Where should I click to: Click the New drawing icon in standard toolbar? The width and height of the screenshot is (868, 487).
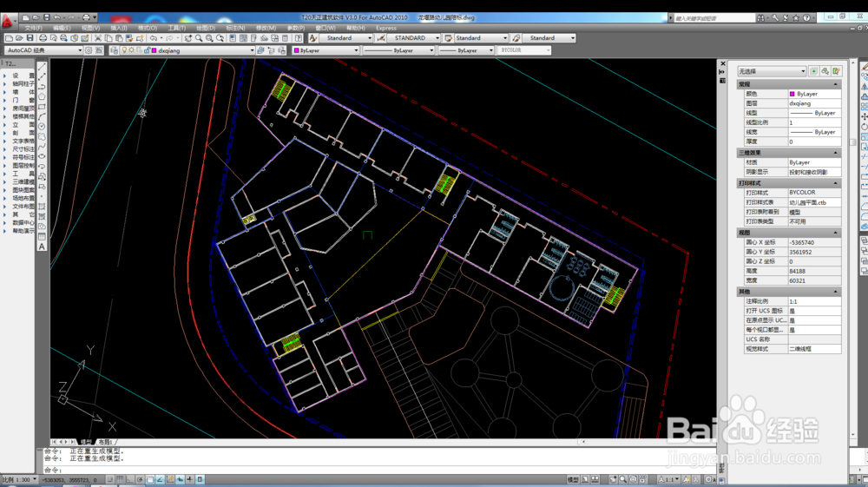pos(9,38)
